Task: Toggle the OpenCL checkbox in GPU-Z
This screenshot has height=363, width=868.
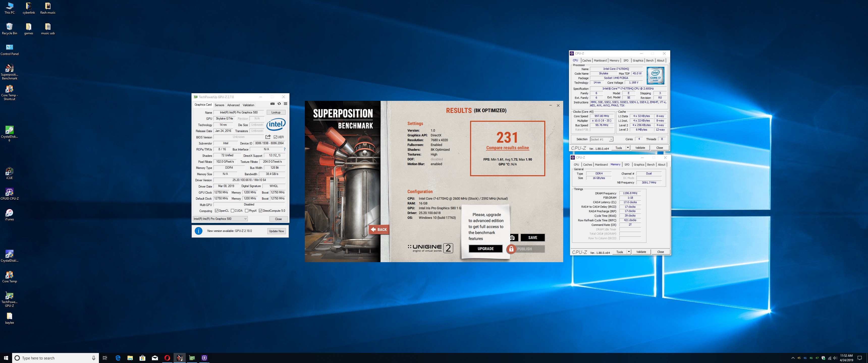Action: (217, 211)
